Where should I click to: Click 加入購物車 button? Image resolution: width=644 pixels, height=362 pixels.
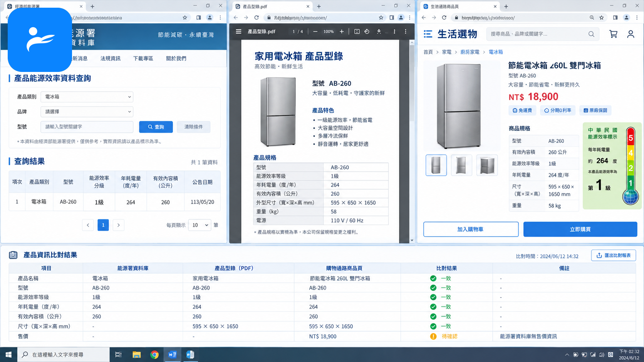point(471,229)
